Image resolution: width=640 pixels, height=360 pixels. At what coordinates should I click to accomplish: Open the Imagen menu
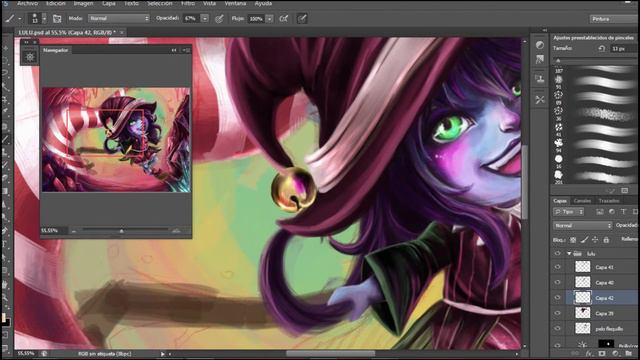tap(83, 3)
